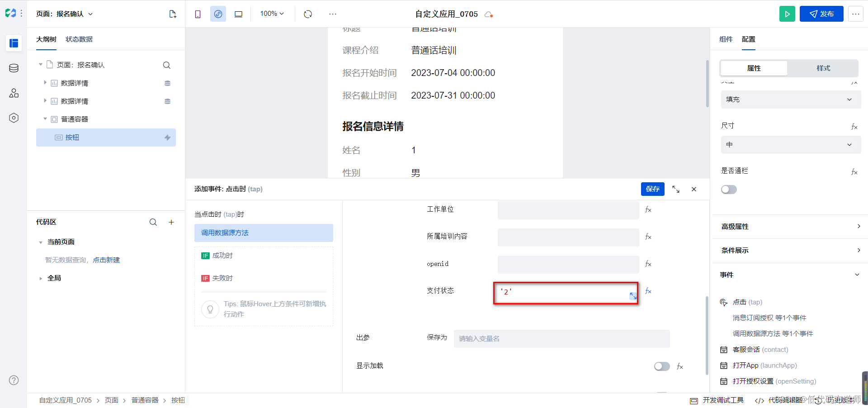Toggle the 显示加载 switch
Screen dimensions: 868x408
point(662,366)
